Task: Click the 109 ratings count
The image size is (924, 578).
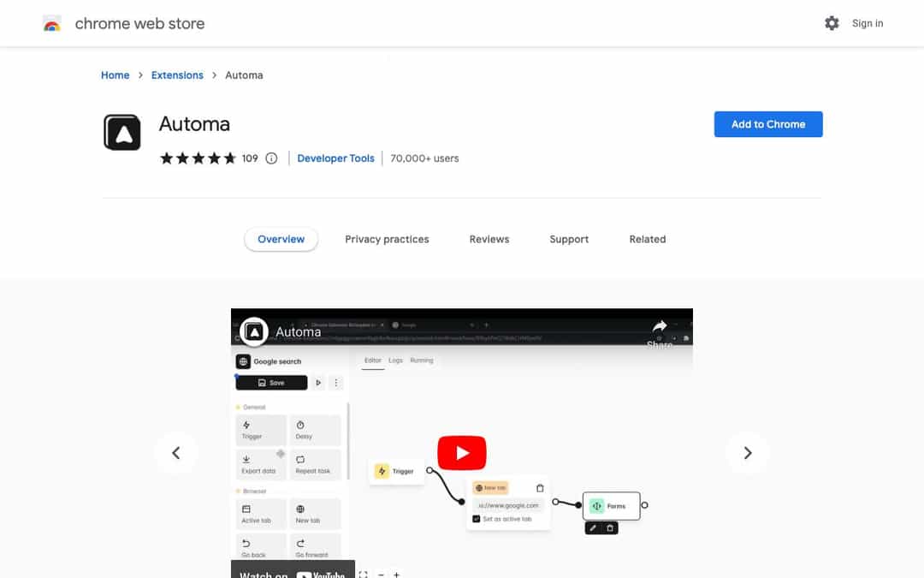Action: tap(250, 158)
